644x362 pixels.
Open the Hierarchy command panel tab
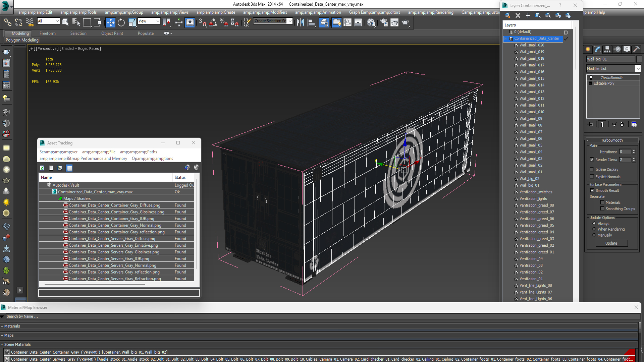(x=607, y=49)
